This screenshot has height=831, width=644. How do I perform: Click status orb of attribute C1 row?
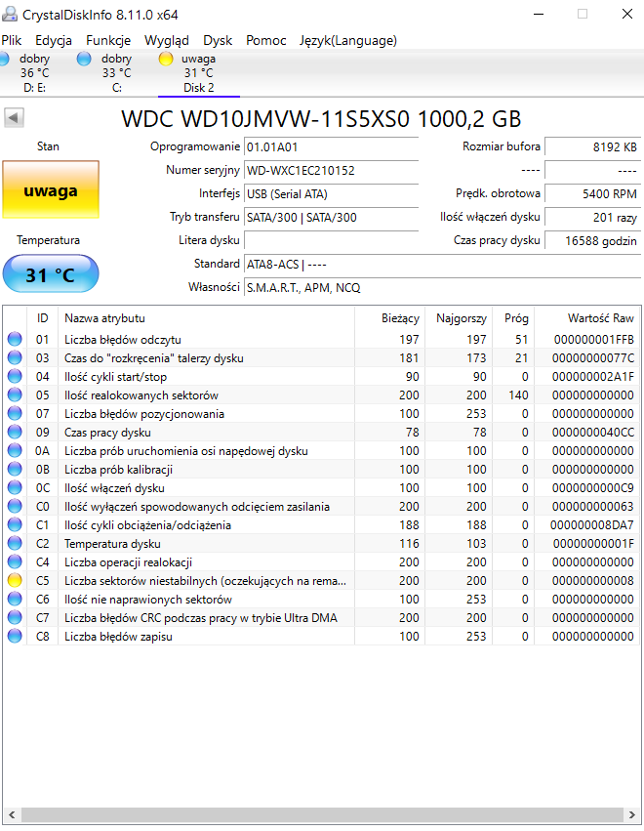coord(15,524)
